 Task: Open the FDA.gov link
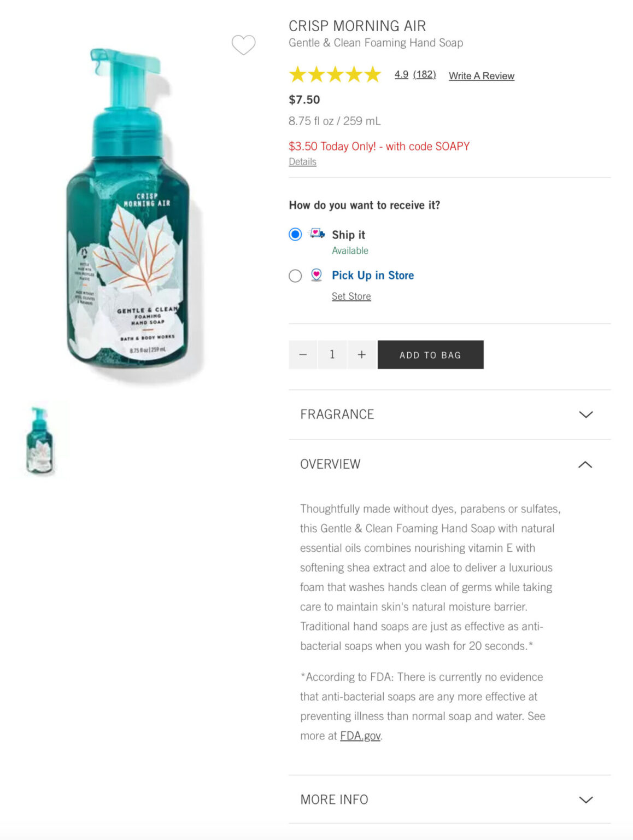[x=360, y=736]
